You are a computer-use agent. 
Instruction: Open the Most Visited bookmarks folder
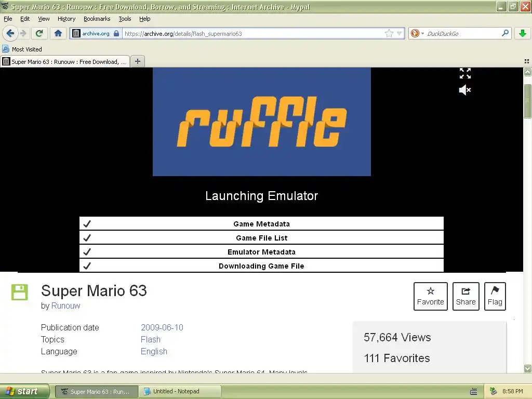(x=22, y=49)
